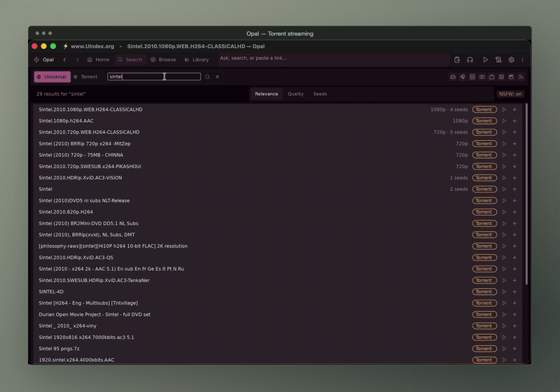Submit search with magnifier icon
The width and height of the screenshot is (560, 392).
pyautogui.click(x=207, y=77)
